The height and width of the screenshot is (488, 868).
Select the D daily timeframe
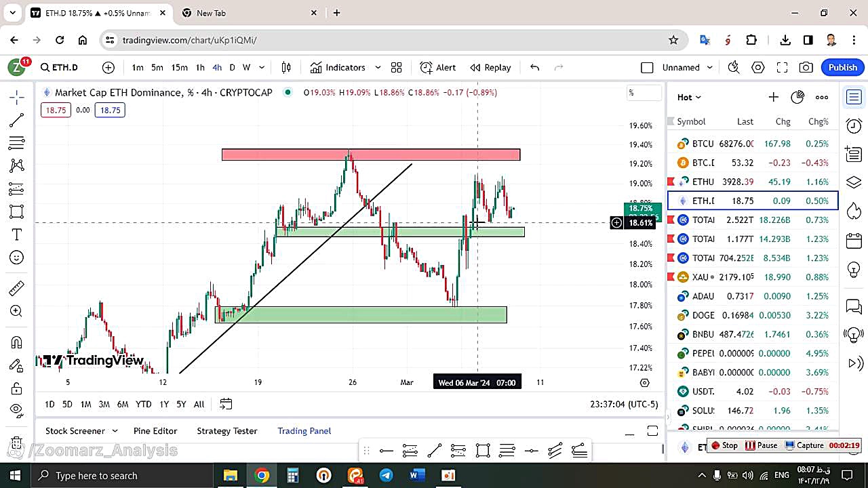coord(232,67)
